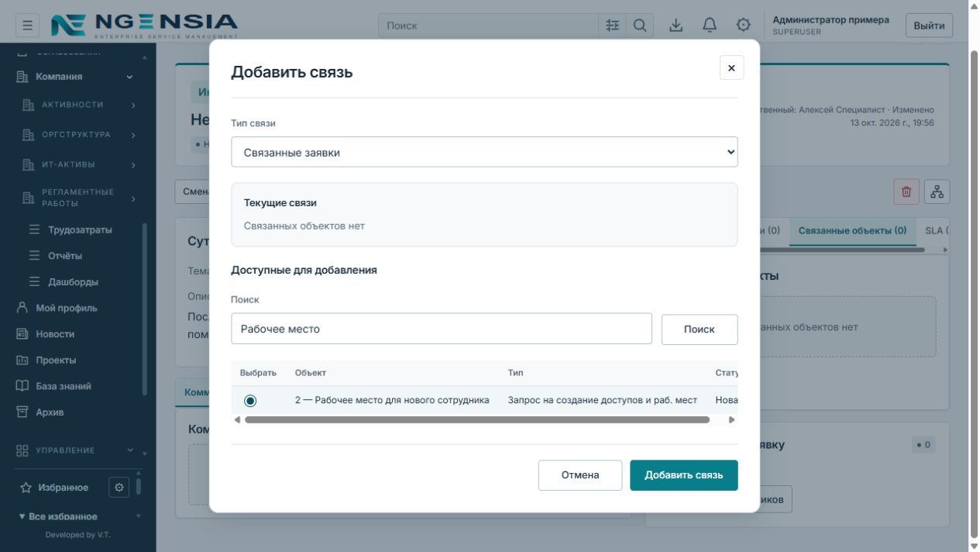Open Проекты in sidebar

tap(56, 361)
